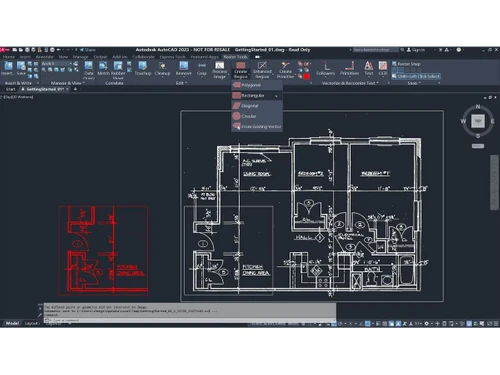Screen dimensions: 500x375
Task: Open the OCR tool
Action: [x=383, y=68]
